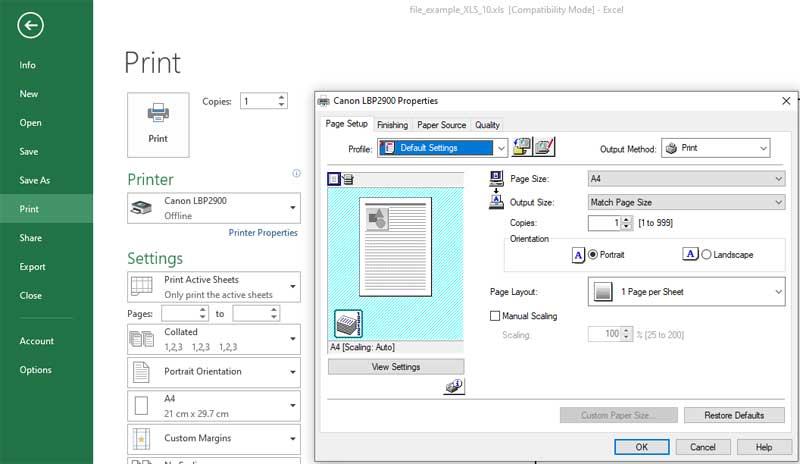Open the Collated setting dropdown

click(x=214, y=339)
